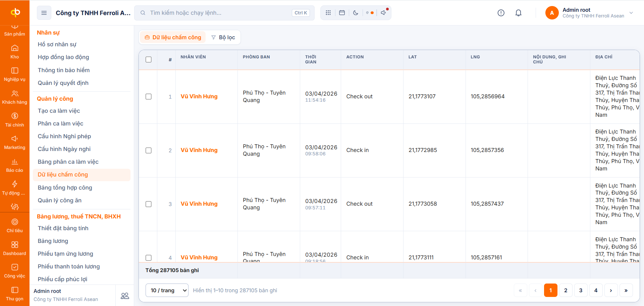Open Nghiệp vụ module in sidebar
This screenshot has height=306, width=644.
pyautogui.click(x=15, y=74)
